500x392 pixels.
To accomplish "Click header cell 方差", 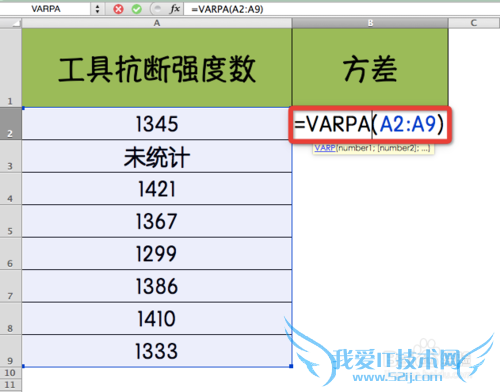I will coord(370,68).
